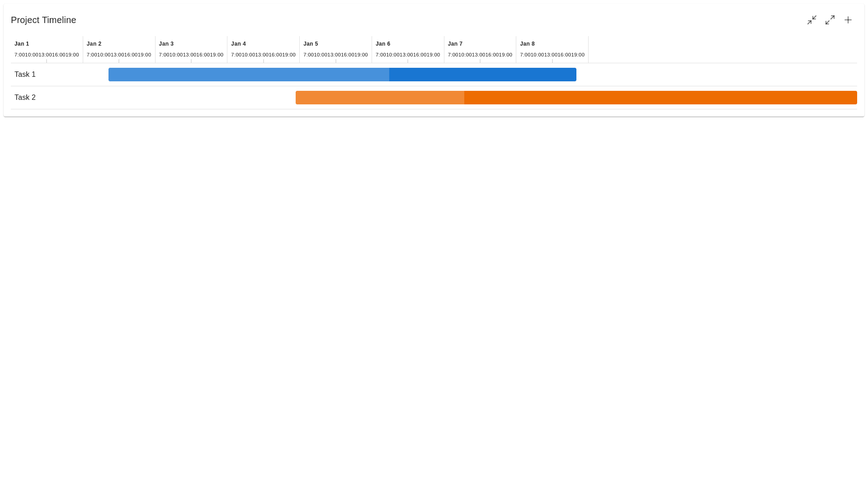Select the Jan 5 date header

(x=311, y=44)
